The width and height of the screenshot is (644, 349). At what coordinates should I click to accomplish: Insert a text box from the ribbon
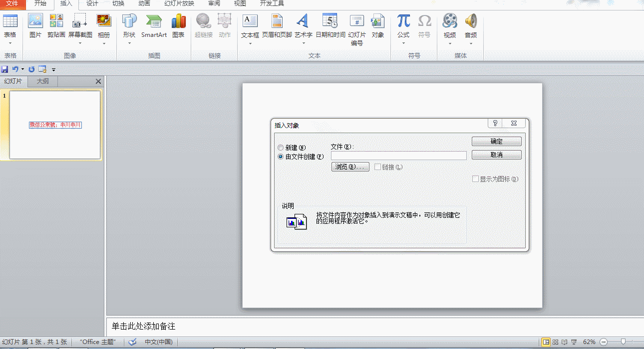[x=249, y=25]
